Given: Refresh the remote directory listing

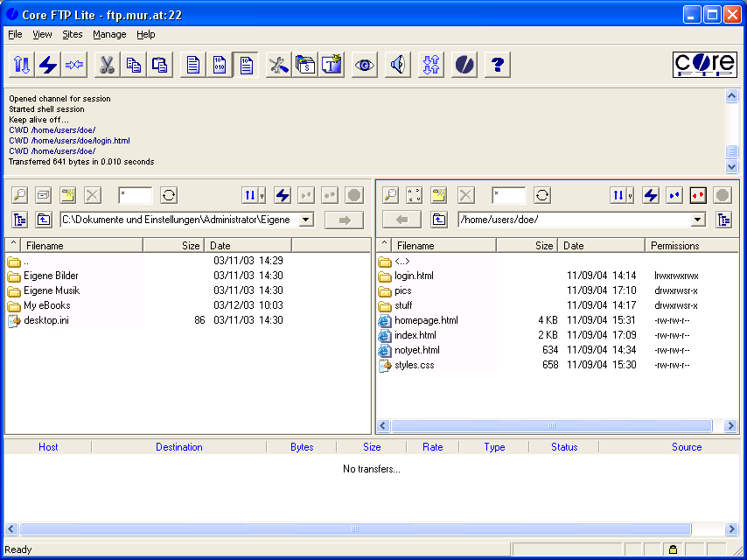Looking at the screenshot, I should point(541,194).
